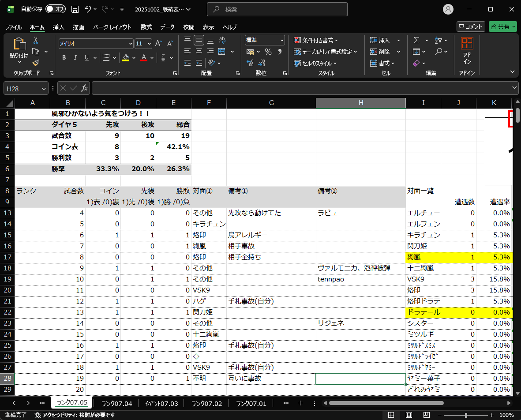Viewport: 521px width, 420px height.
Task: Expand the formula bar
Action: tap(514, 88)
